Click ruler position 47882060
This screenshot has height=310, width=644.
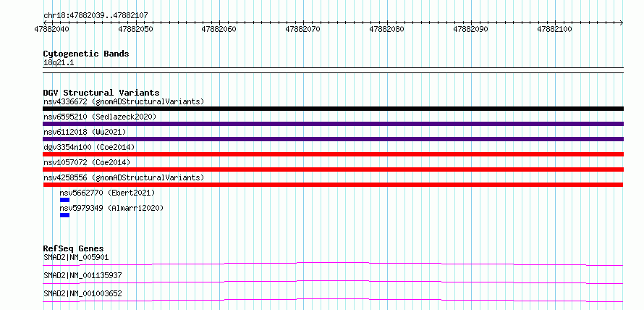[x=219, y=29]
